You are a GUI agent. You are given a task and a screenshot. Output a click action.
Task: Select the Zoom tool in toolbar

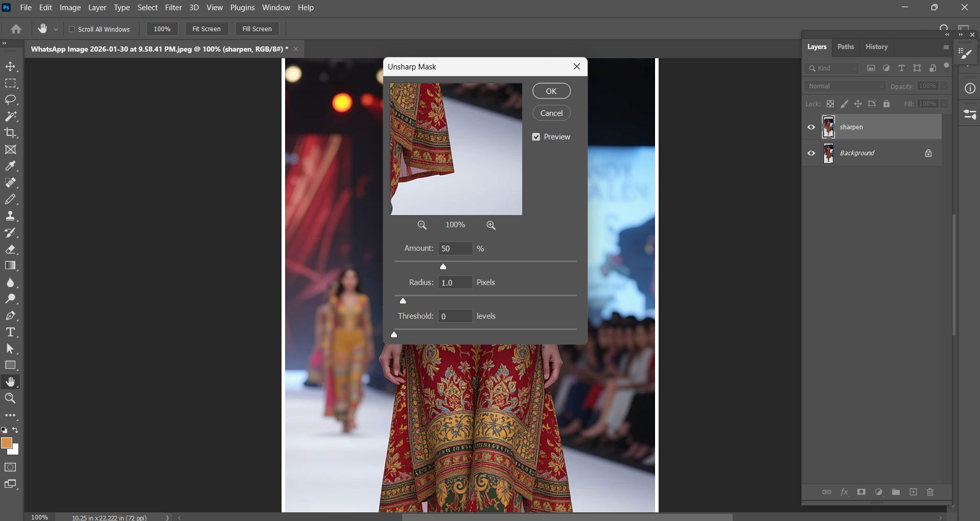[x=10, y=398]
